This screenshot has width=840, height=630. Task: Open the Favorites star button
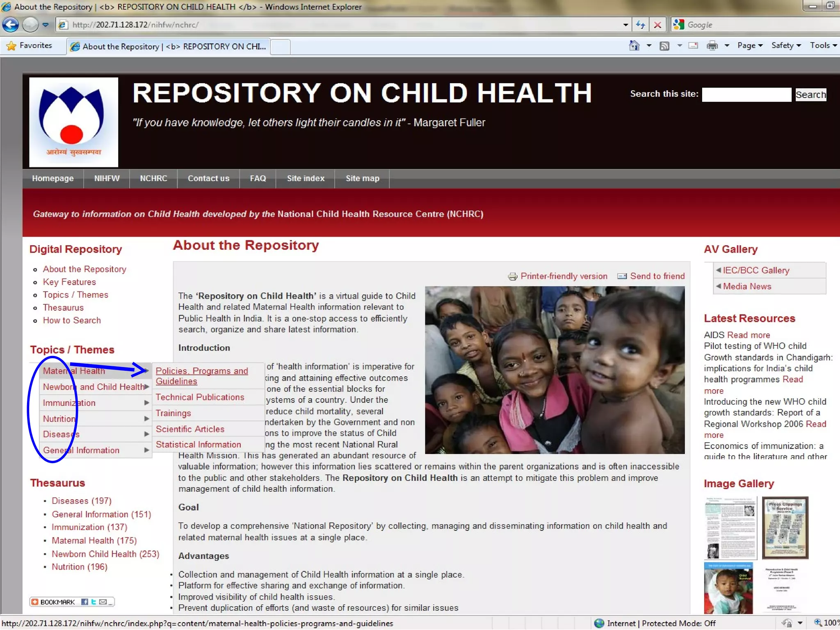(x=30, y=46)
